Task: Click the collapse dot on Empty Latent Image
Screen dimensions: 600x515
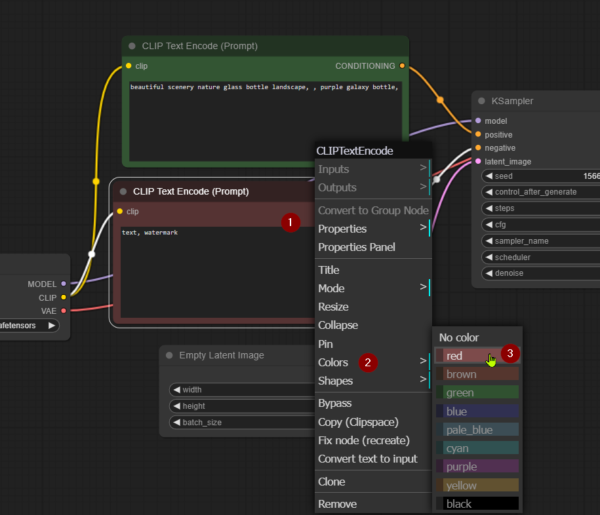Action: (x=169, y=355)
